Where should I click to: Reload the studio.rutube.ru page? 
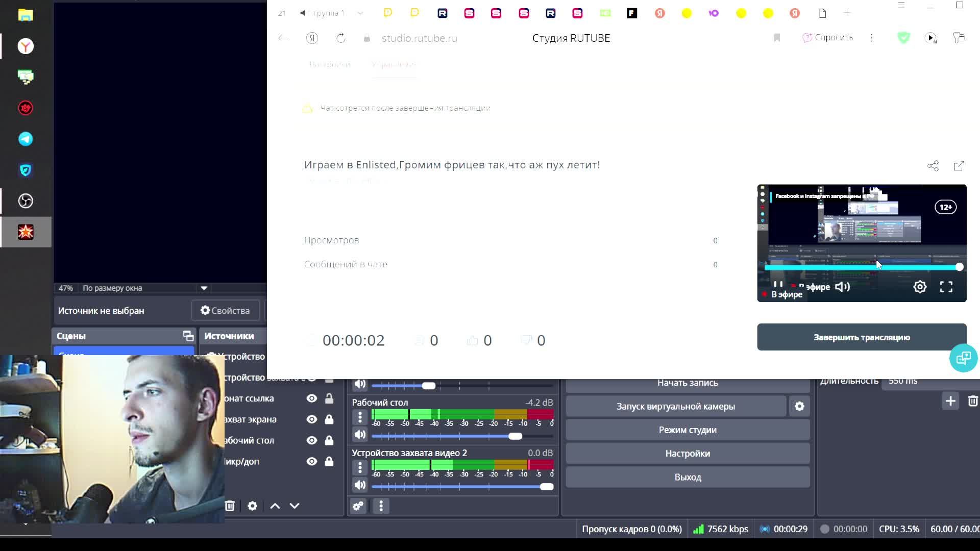341,38
